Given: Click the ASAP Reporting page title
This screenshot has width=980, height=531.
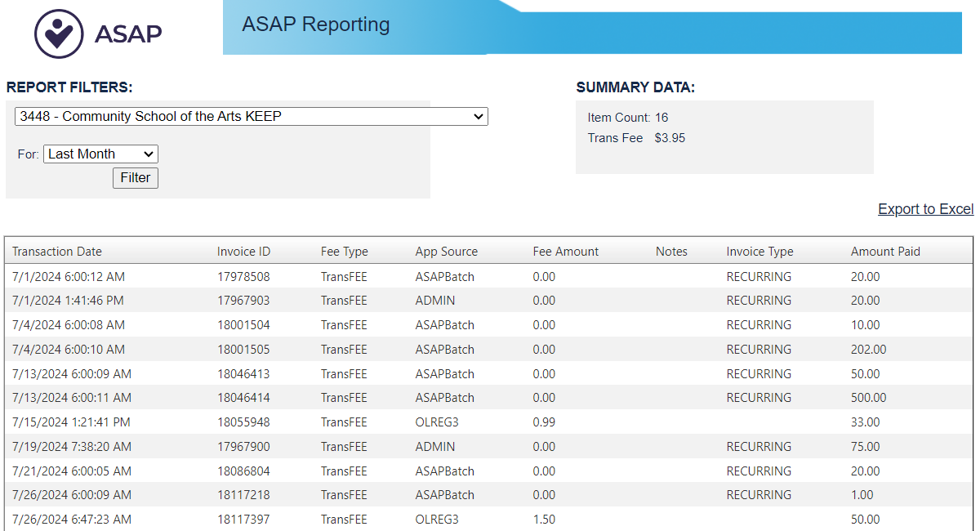Looking at the screenshot, I should pos(316,25).
